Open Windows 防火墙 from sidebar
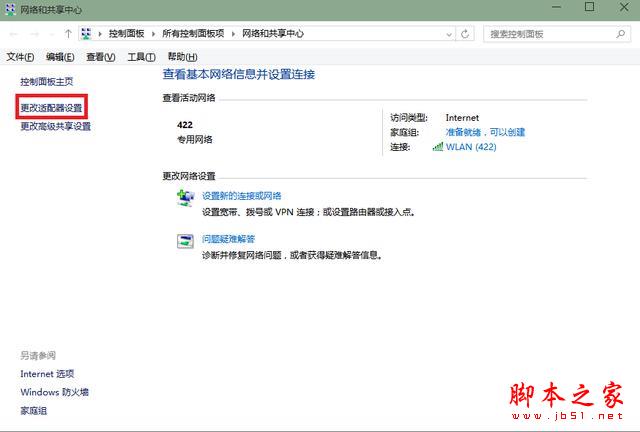Viewport: 640px width, 432px height. (54, 392)
